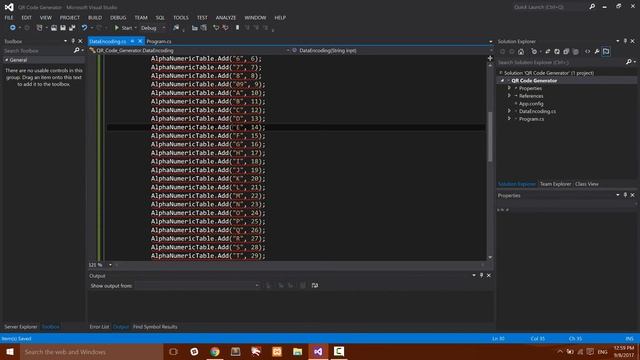Open the Debug configuration dropdown
This screenshot has height=360, width=640.
click(x=153, y=28)
